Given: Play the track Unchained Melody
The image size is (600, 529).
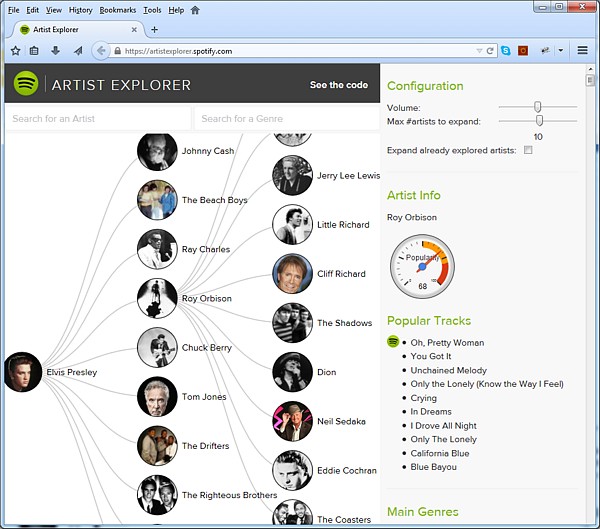Looking at the screenshot, I should click(x=448, y=370).
